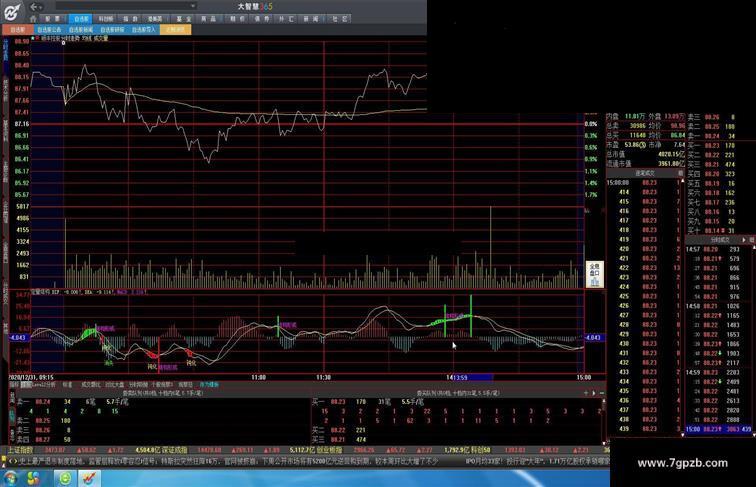
Task: Go back using the arrow button
Action: [x=35, y=7]
